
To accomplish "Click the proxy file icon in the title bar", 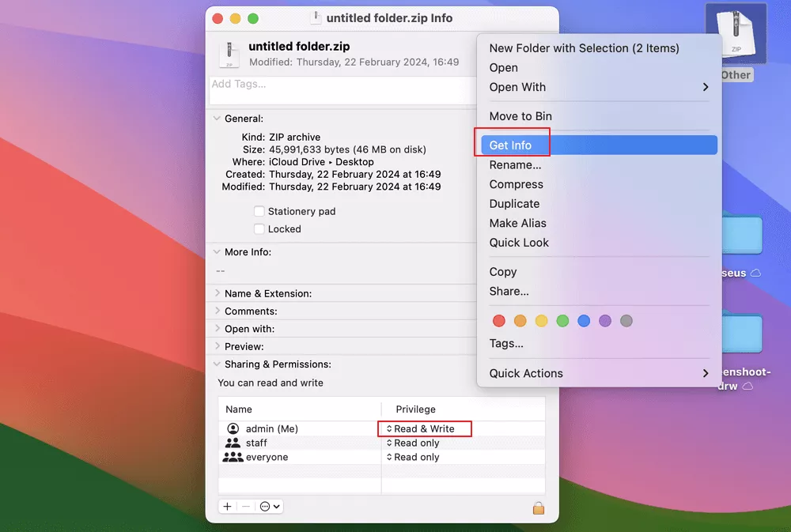I will 316,17.
